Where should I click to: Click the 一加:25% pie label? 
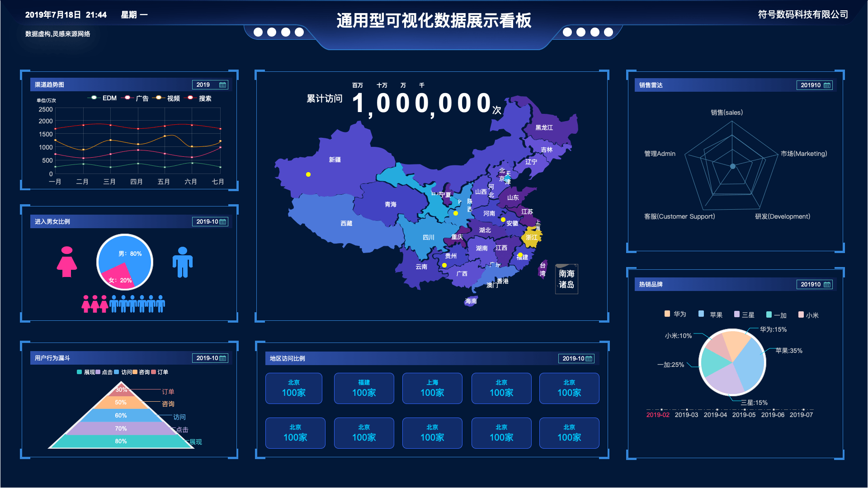670,365
